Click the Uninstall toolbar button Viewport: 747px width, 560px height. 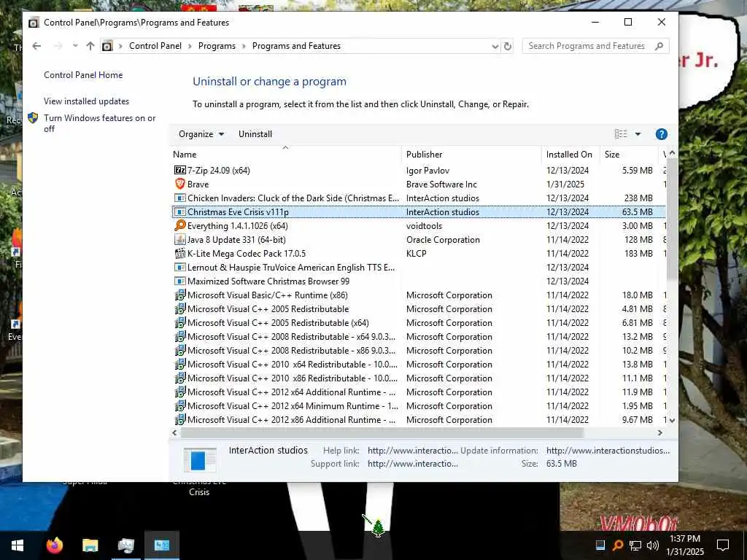255,134
